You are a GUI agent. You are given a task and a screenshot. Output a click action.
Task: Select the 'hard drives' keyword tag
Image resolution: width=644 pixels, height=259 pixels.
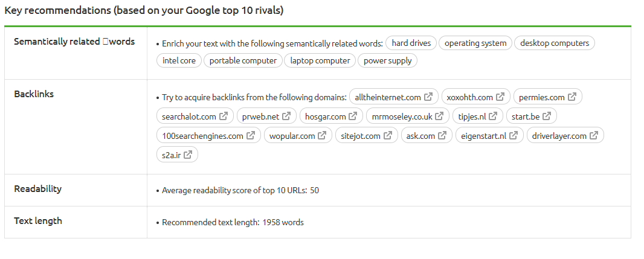pos(411,43)
